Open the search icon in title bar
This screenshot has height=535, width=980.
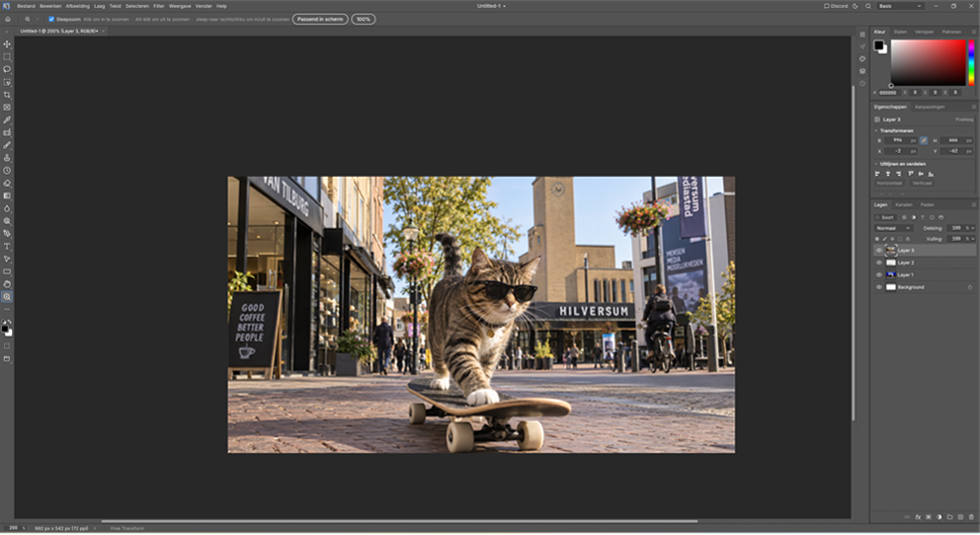[868, 6]
